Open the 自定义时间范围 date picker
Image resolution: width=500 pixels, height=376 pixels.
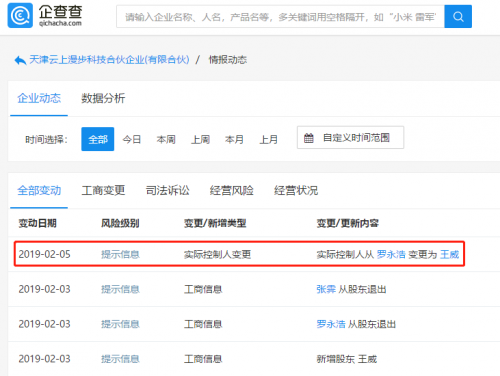350,137
